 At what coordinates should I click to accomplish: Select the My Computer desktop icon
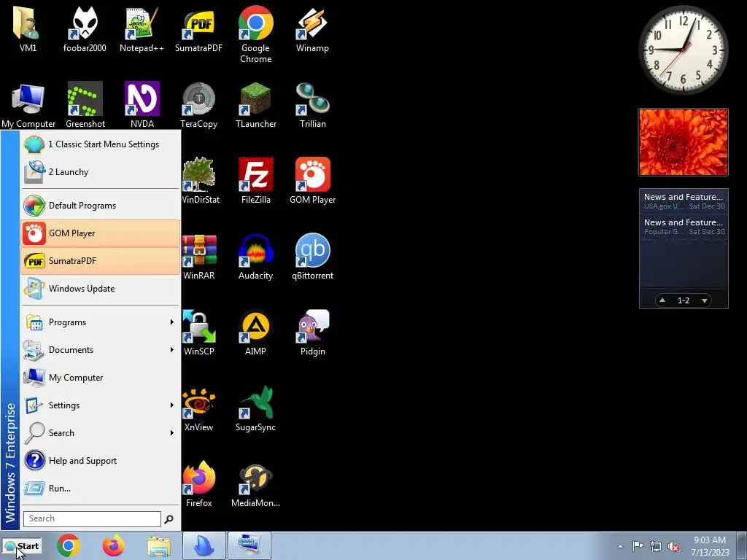coord(28,105)
